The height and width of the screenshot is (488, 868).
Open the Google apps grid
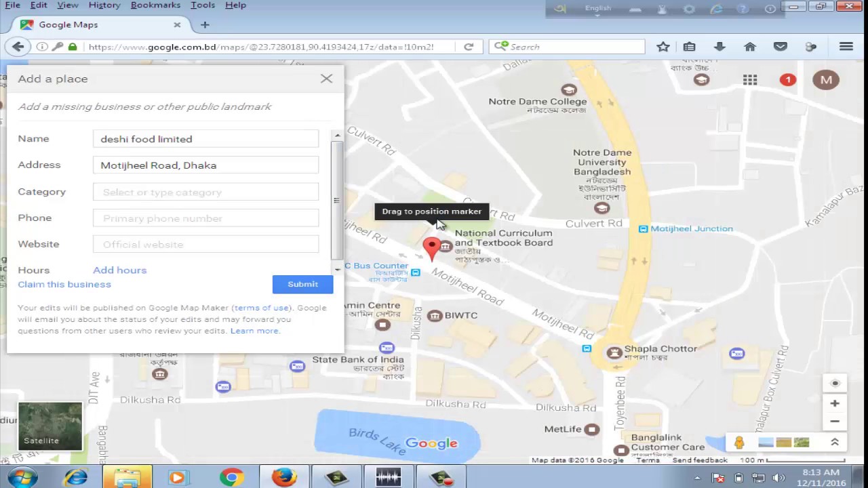(x=749, y=80)
